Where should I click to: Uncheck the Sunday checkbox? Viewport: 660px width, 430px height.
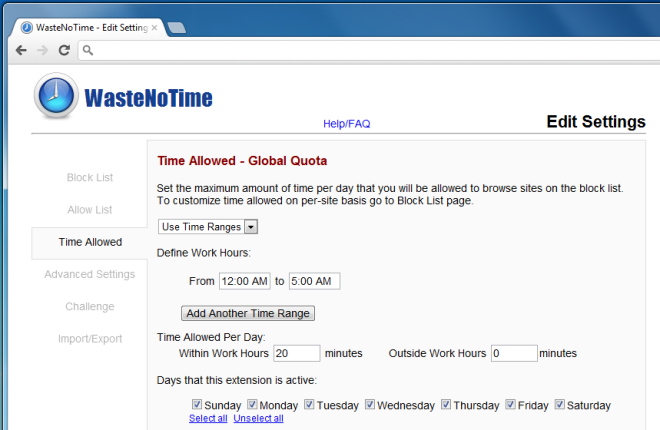[x=197, y=404]
